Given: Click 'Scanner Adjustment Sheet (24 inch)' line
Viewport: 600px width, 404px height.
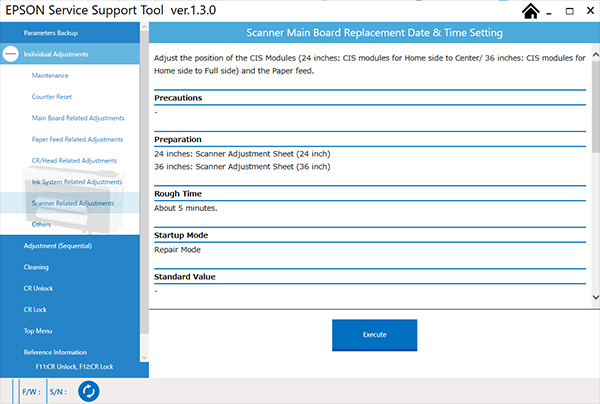Looking at the screenshot, I should [x=242, y=154].
